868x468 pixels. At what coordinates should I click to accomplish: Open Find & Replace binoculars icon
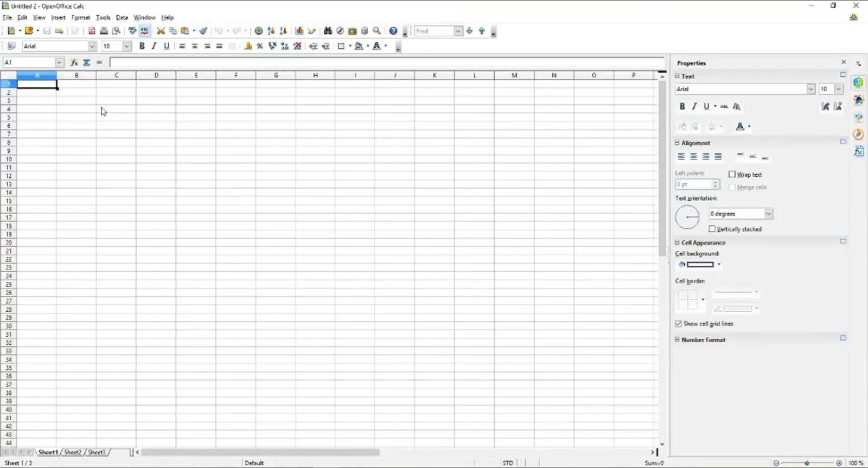[x=328, y=31]
